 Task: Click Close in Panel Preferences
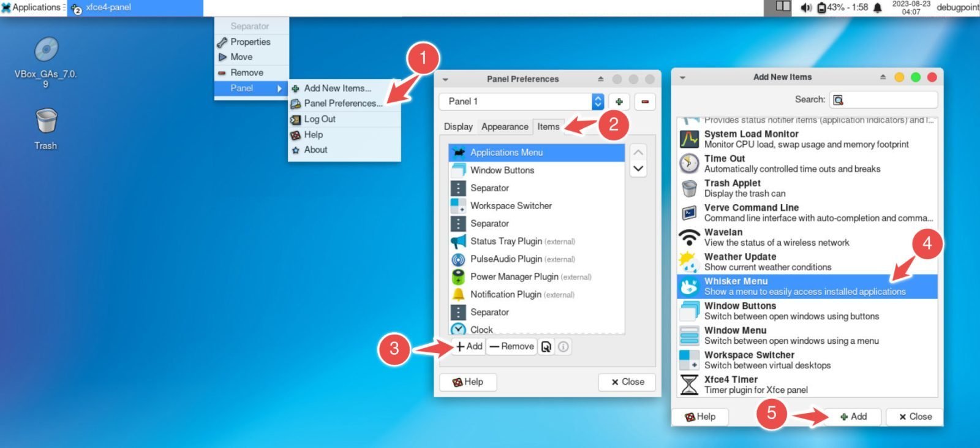(x=627, y=382)
